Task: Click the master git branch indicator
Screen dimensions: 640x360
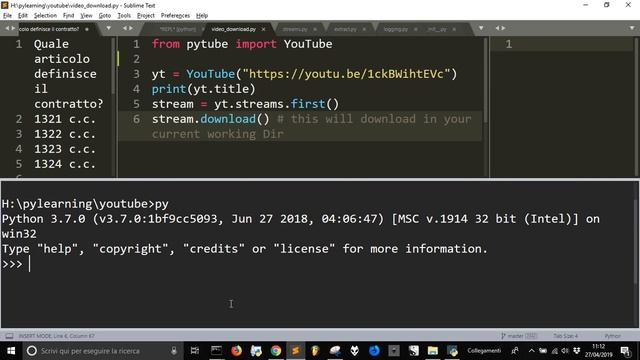Action: (x=519, y=336)
